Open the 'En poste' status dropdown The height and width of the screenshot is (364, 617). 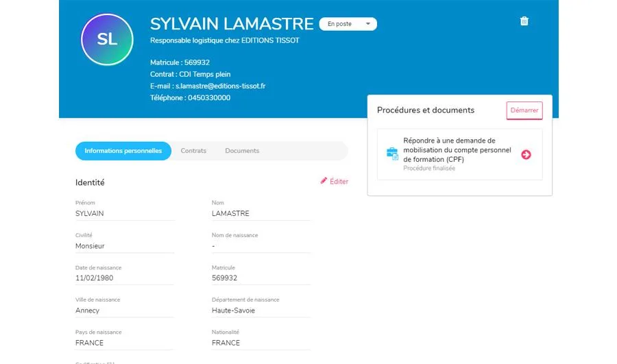[348, 24]
